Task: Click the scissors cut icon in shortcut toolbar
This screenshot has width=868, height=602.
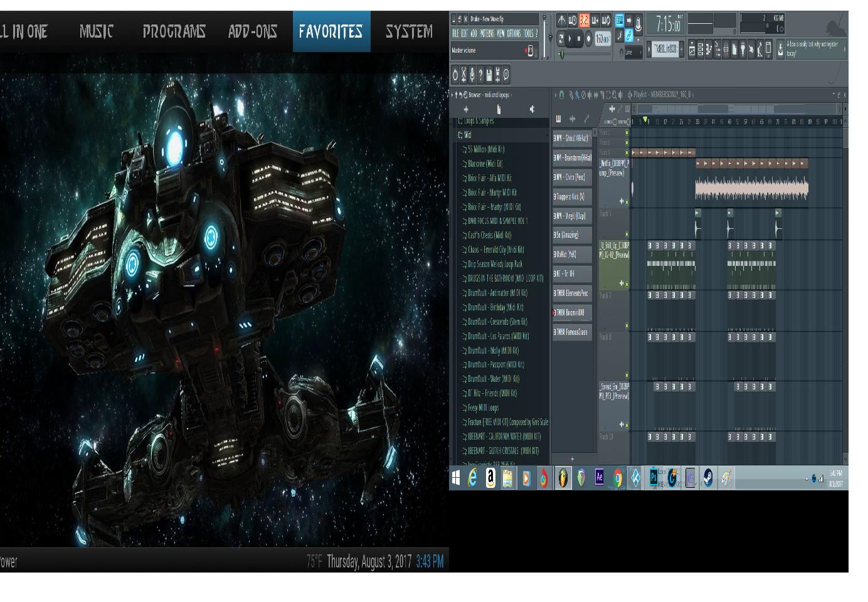Action: (464, 75)
